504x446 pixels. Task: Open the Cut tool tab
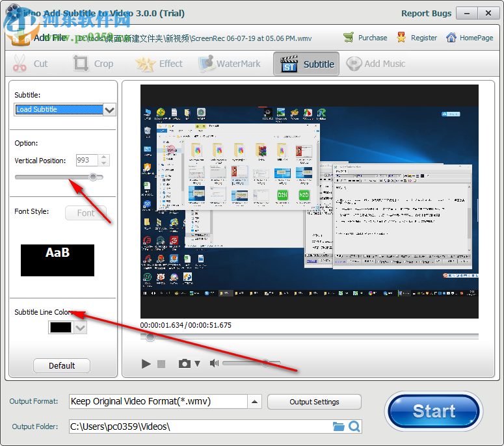click(31, 64)
